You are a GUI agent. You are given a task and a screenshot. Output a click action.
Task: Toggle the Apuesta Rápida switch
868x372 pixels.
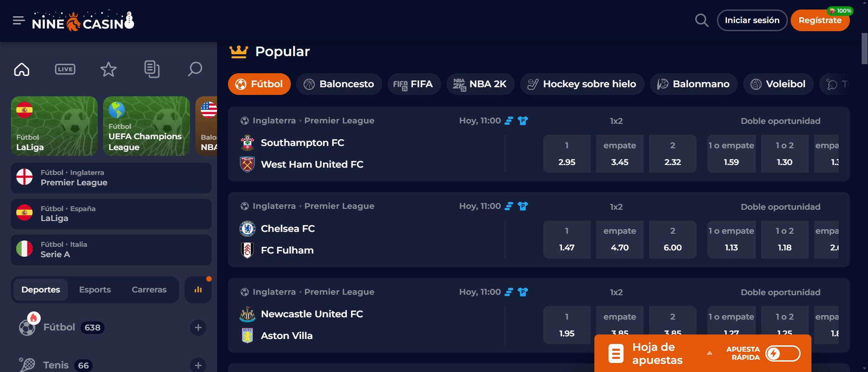tap(783, 353)
